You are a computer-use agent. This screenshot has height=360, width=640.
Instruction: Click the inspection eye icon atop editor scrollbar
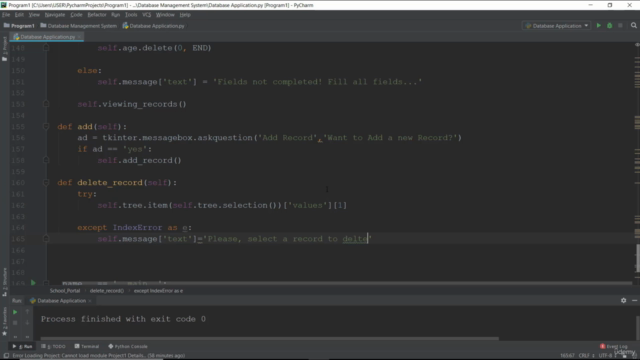[637, 44]
